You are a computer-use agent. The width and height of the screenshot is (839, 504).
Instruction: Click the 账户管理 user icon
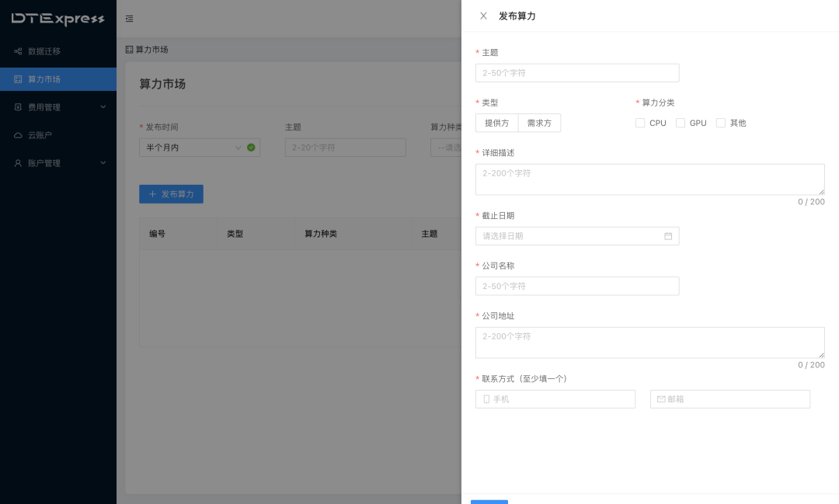(x=18, y=163)
